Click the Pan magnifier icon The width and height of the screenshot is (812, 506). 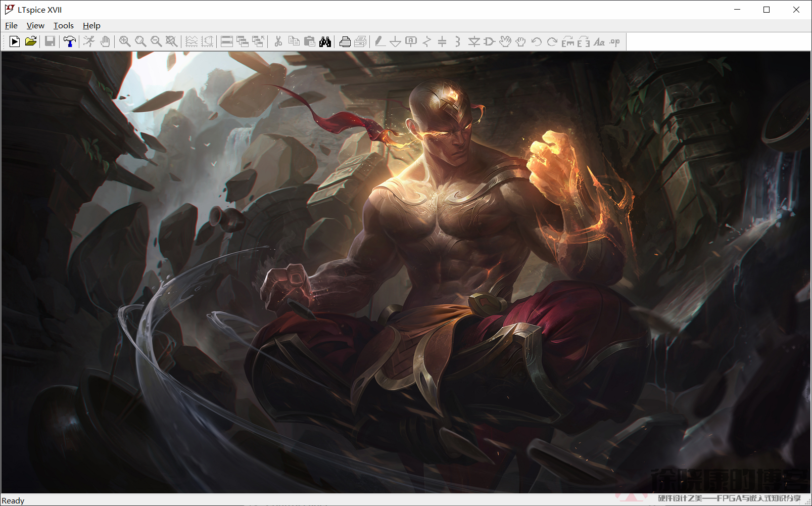[140, 41]
